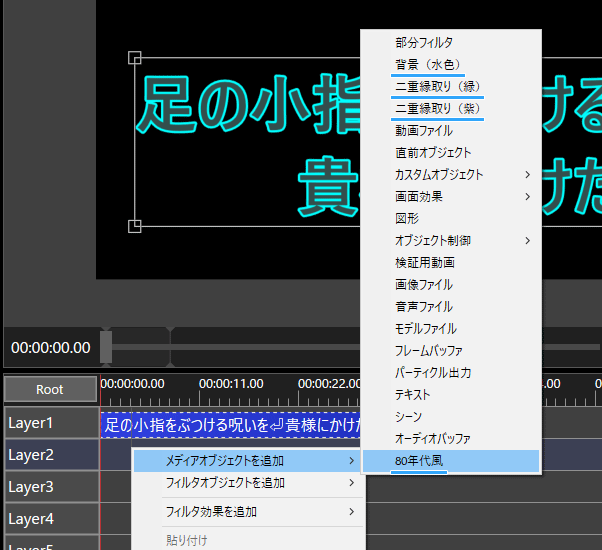Select テキスト media object
Screen dimensions: 602x550
(413, 395)
